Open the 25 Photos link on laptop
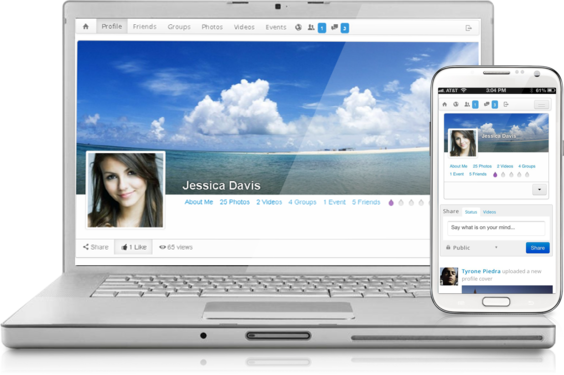 pos(235,202)
